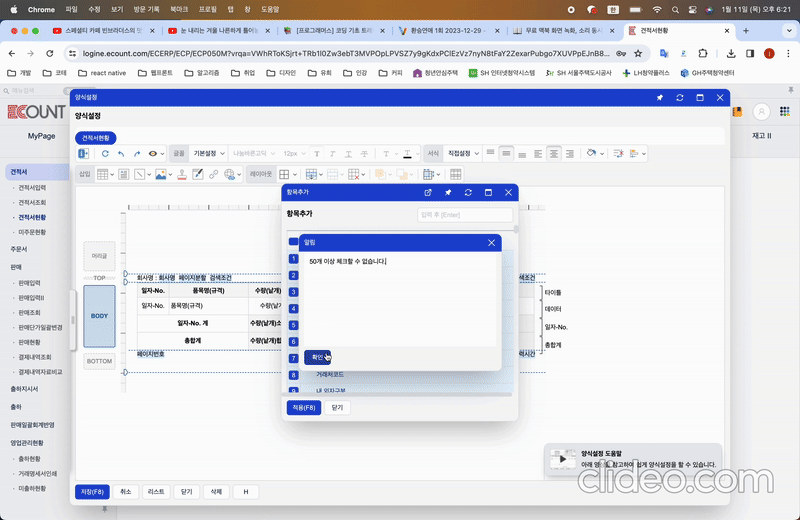This screenshot has height=520, width=800.
Task: Select the 머리글 header section box
Action: click(99, 256)
